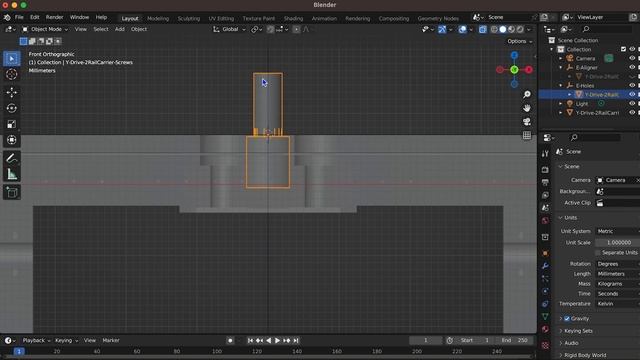Open the Particles properties tab
The image size is (640, 360).
[x=545, y=278]
